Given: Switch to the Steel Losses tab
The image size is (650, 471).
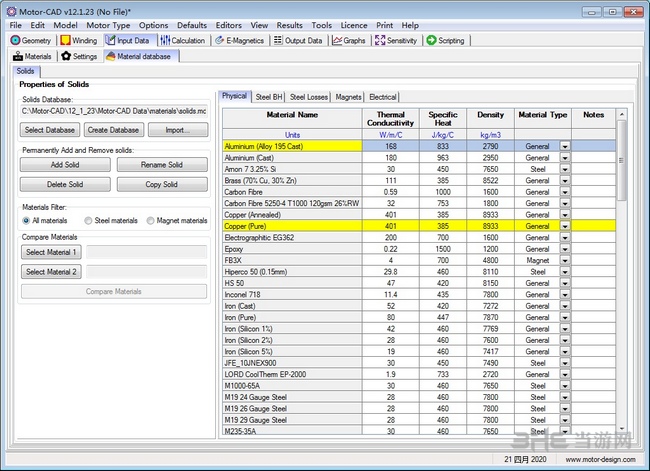Looking at the screenshot, I should pyautogui.click(x=309, y=97).
